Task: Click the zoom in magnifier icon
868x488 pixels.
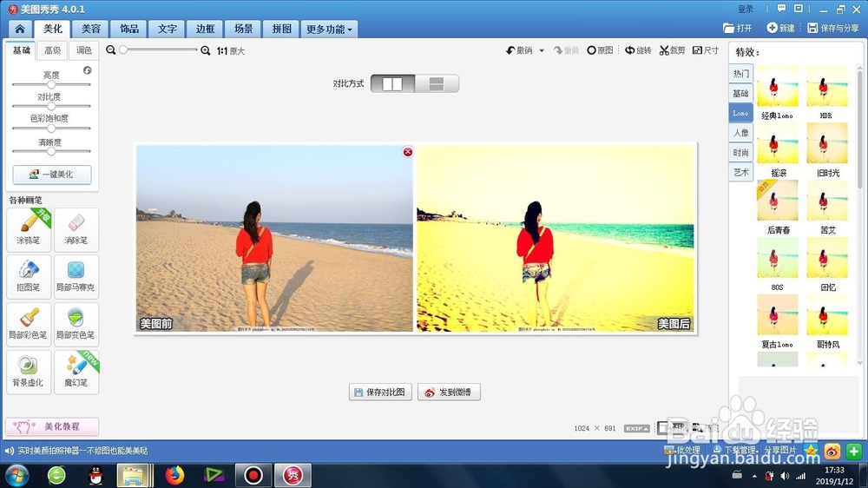Action: click(x=206, y=50)
